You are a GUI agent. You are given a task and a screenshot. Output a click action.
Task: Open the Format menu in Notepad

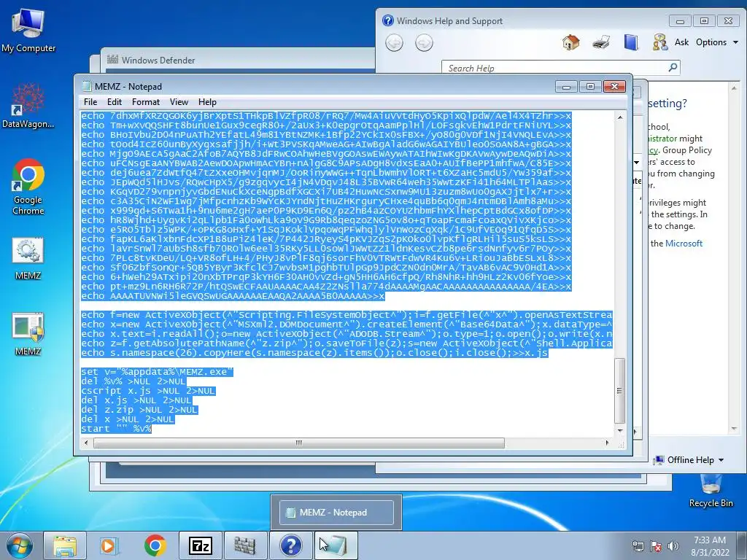146,102
